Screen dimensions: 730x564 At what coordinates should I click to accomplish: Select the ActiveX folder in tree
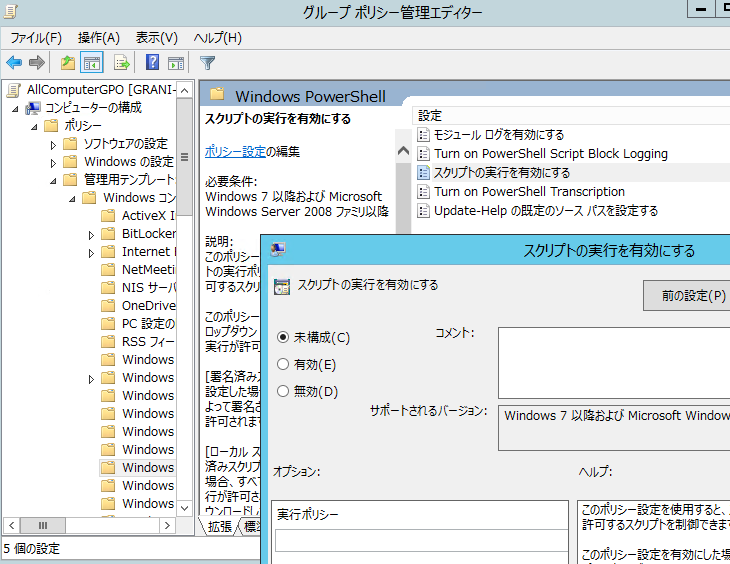pos(139,216)
